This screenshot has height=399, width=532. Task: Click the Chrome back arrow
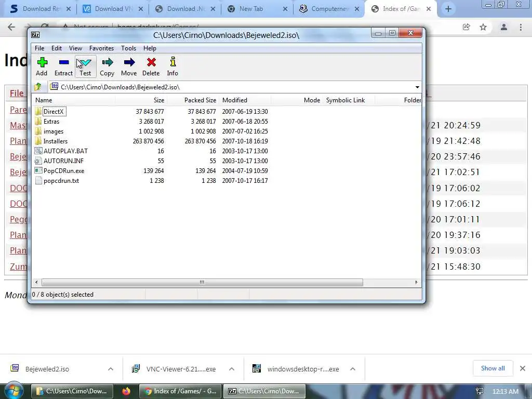pos(11,27)
